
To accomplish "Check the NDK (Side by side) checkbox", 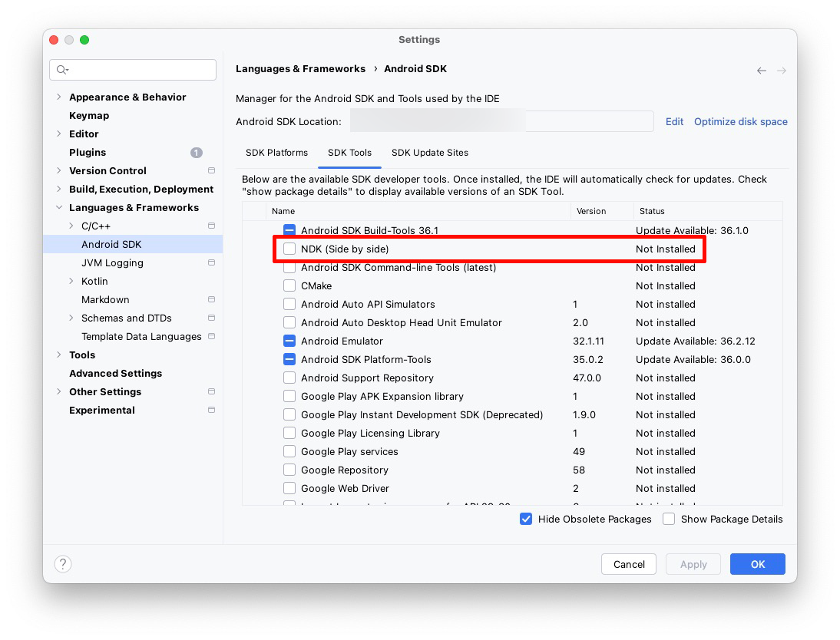I will (289, 249).
